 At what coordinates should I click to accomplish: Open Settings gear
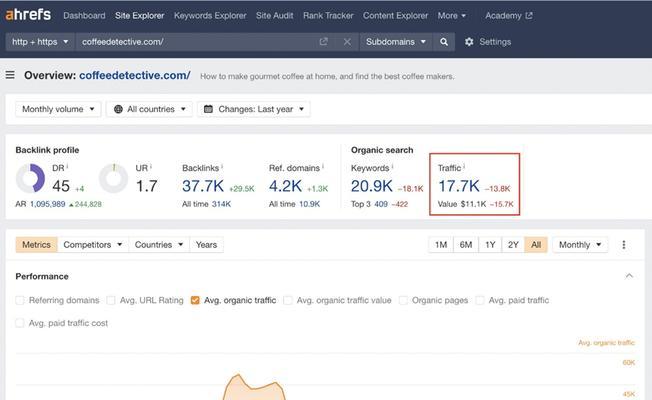(469, 42)
